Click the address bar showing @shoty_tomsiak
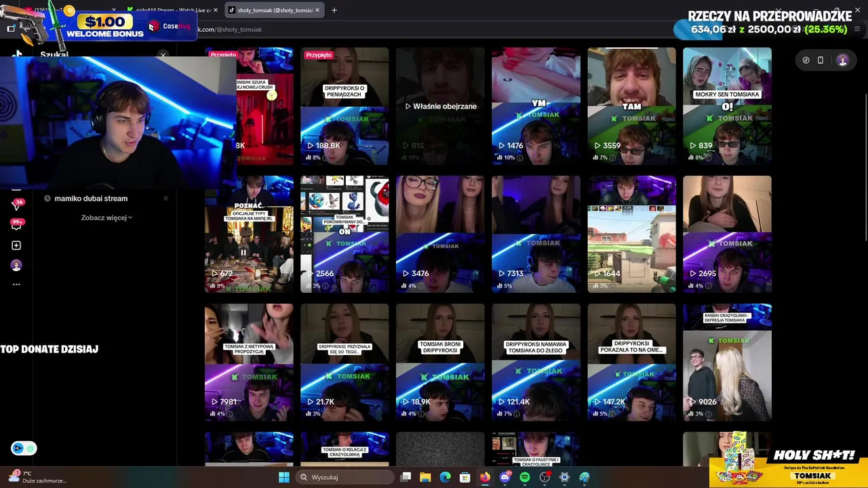The width and height of the screenshot is (868, 488). coord(434,29)
